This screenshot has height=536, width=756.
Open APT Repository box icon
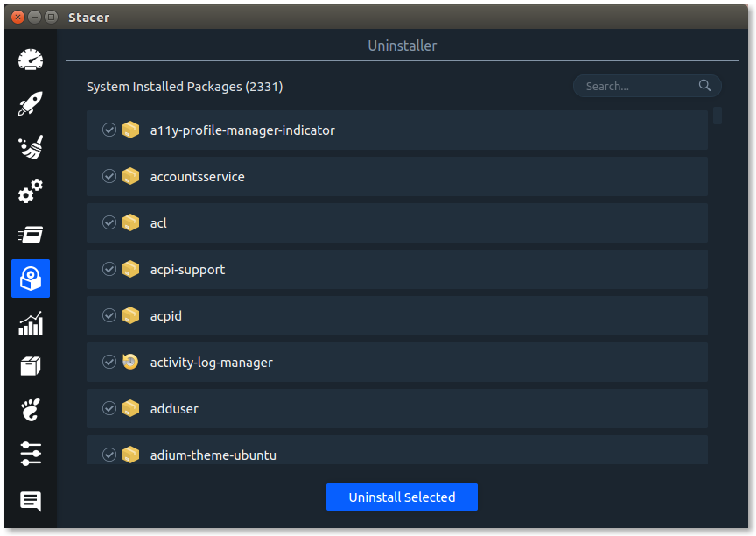coord(31,366)
